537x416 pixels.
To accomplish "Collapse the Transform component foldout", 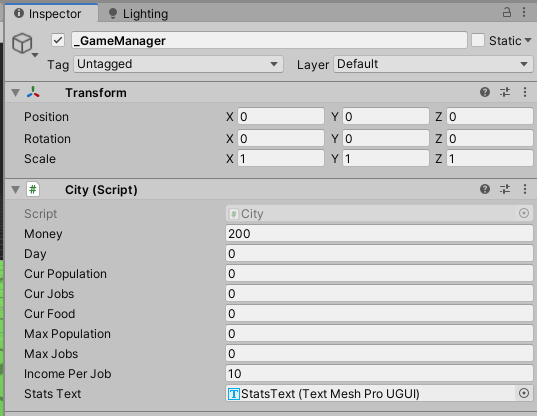I will [15, 93].
